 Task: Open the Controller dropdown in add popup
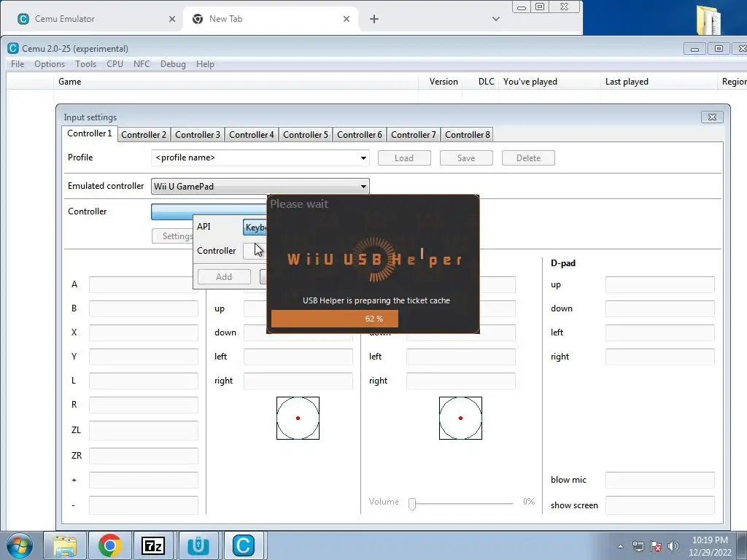[x=255, y=251]
